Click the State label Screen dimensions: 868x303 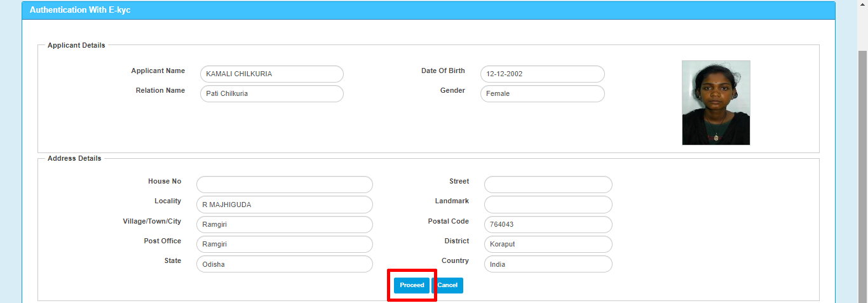pyautogui.click(x=172, y=260)
